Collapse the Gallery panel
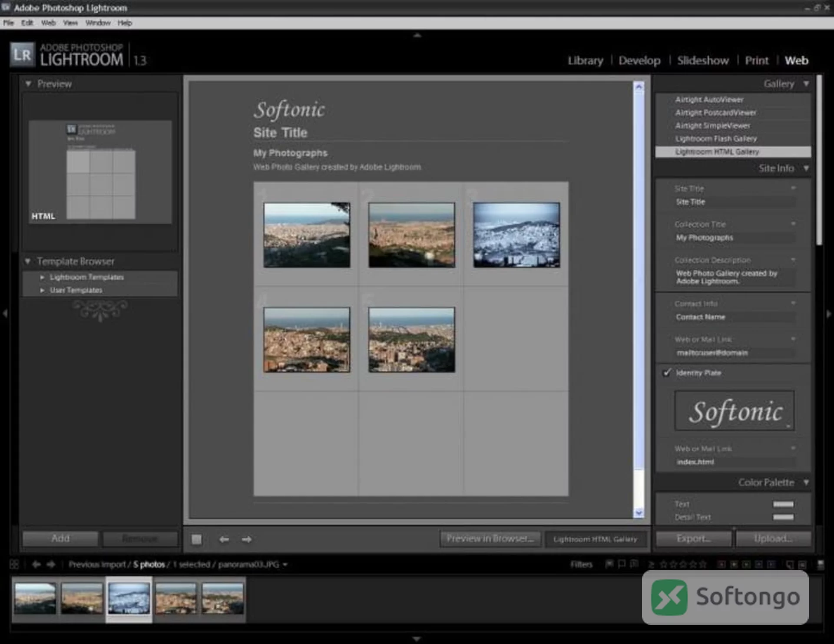The height and width of the screenshot is (644, 834). 806,83
